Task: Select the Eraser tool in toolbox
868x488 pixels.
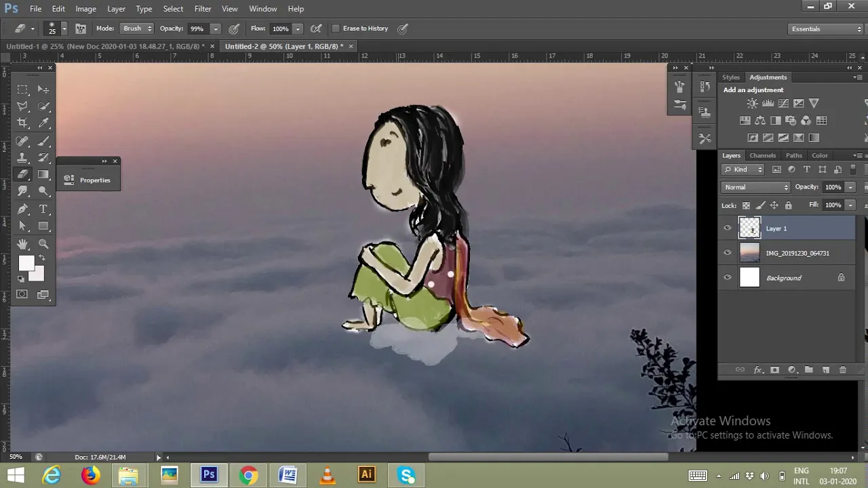Action: 22,174
